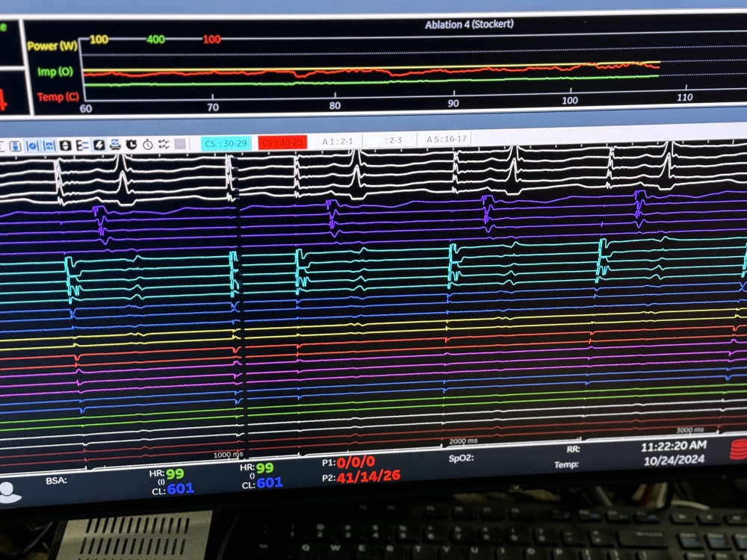Image resolution: width=747 pixels, height=560 pixels.
Task: Select the A 5 : 16-17 tab
Action: 447,139
